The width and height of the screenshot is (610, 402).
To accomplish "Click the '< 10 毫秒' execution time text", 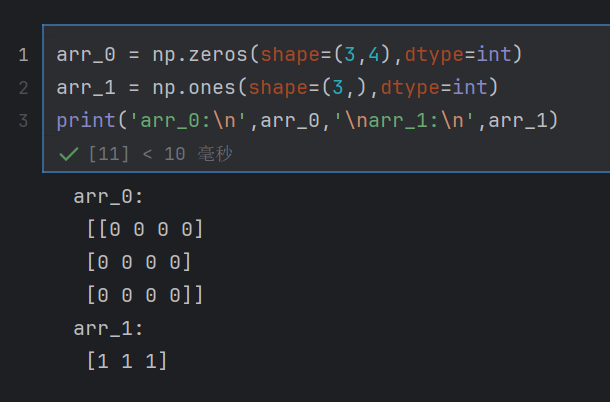I will pos(188,154).
